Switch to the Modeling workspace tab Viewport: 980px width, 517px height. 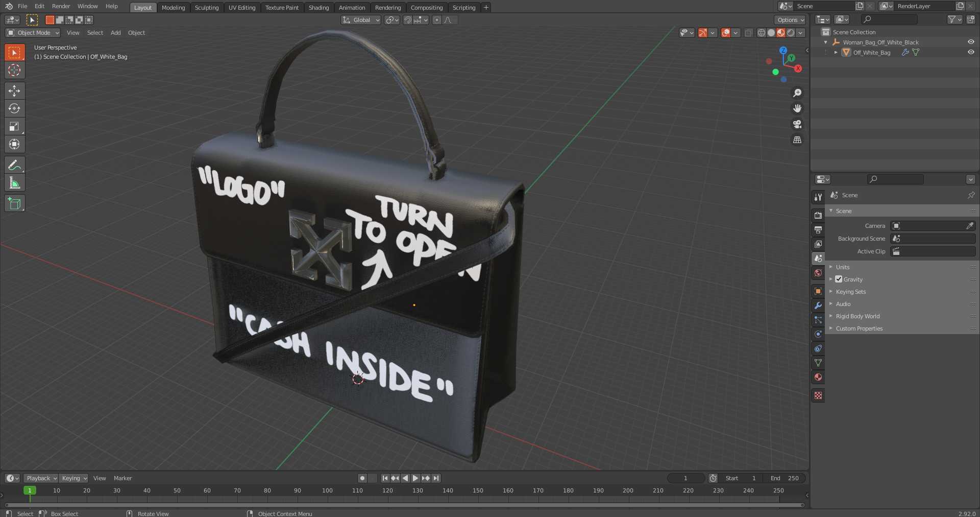174,7
